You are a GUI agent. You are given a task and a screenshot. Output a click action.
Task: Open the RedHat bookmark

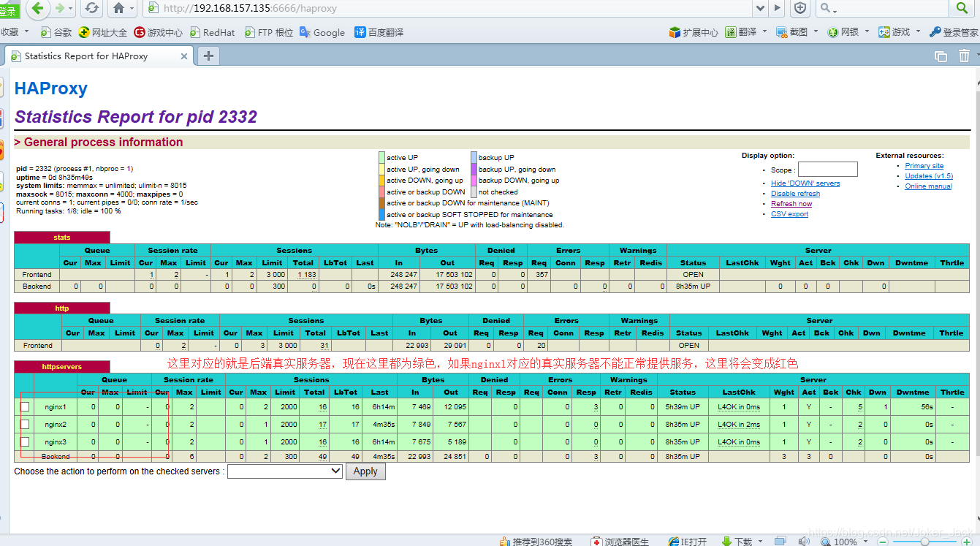(x=213, y=32)
